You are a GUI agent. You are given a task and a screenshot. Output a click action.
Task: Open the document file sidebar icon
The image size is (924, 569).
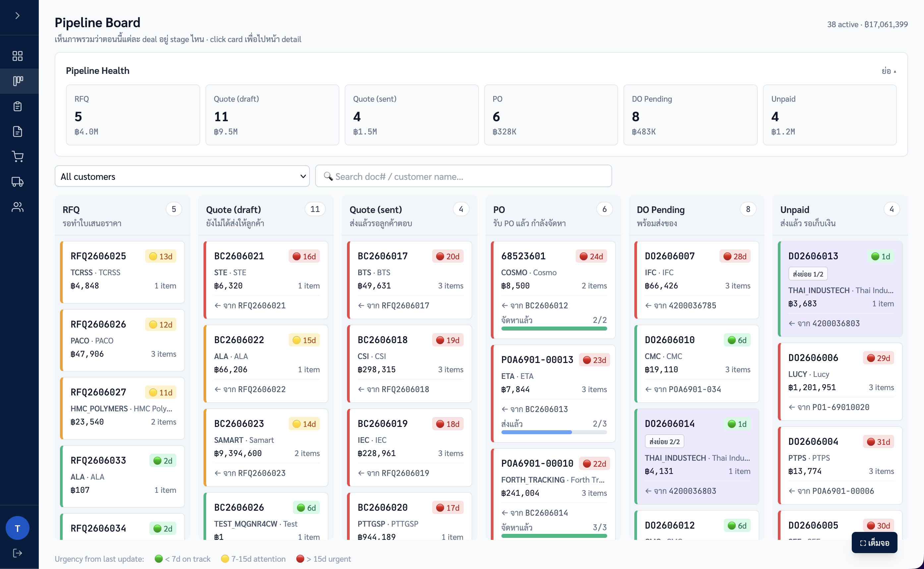pyautogui.click(x=17, y=131)
